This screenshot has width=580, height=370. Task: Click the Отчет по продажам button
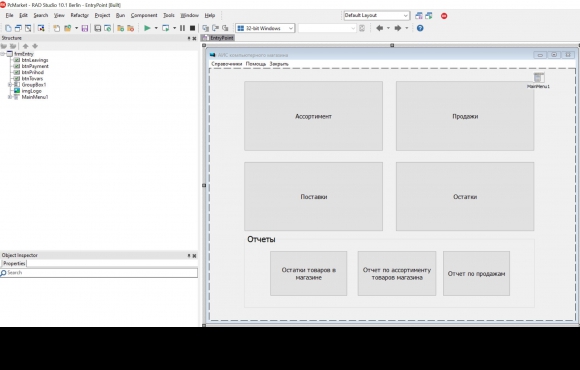pos(476,273)
